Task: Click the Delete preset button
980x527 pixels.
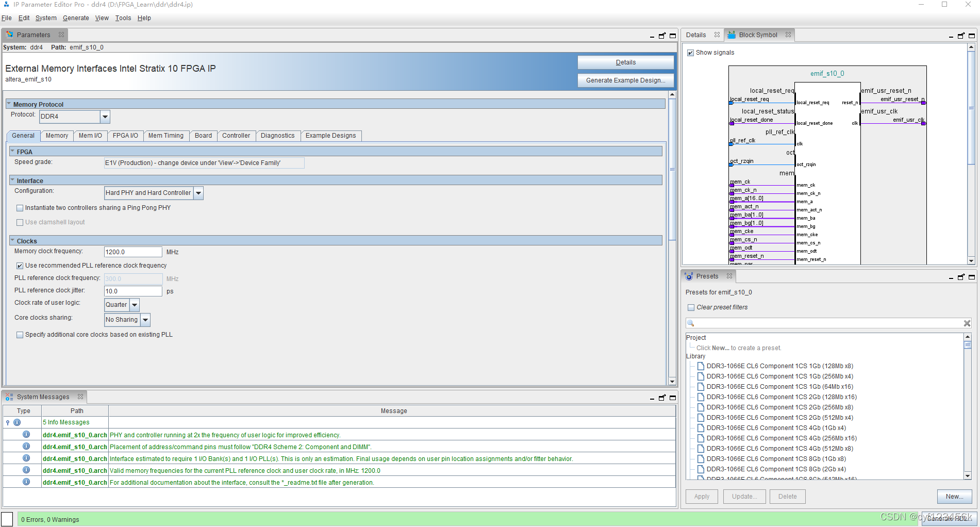Action: 788,497
